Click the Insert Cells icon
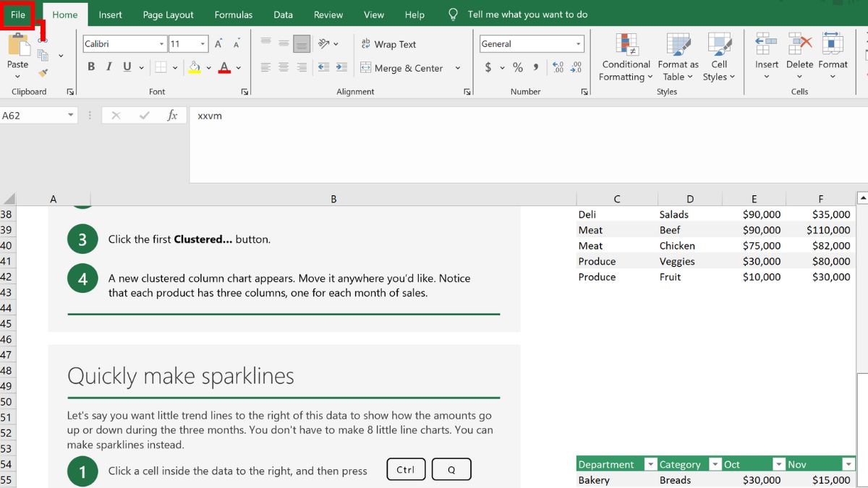 tap(766, 43)
